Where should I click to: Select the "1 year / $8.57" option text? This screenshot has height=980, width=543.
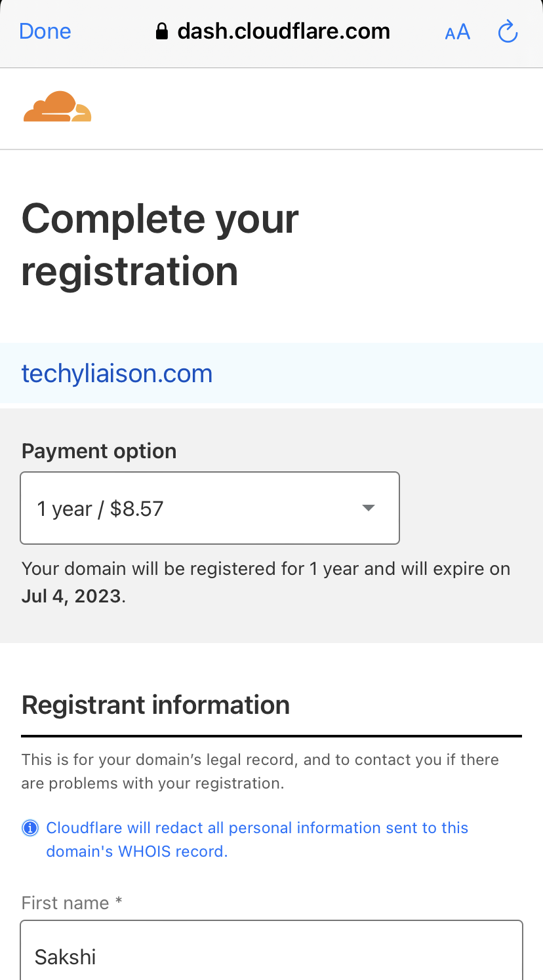(100, 509)
